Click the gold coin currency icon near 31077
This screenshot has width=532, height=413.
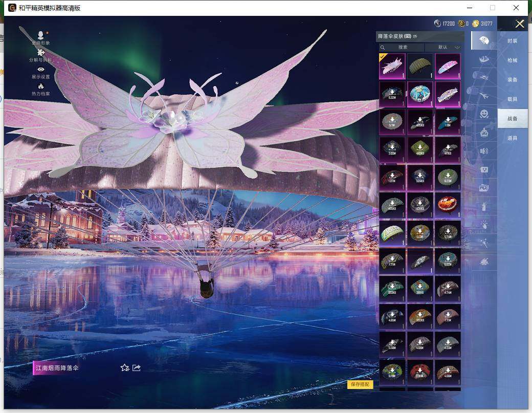(x=475, y=23)
